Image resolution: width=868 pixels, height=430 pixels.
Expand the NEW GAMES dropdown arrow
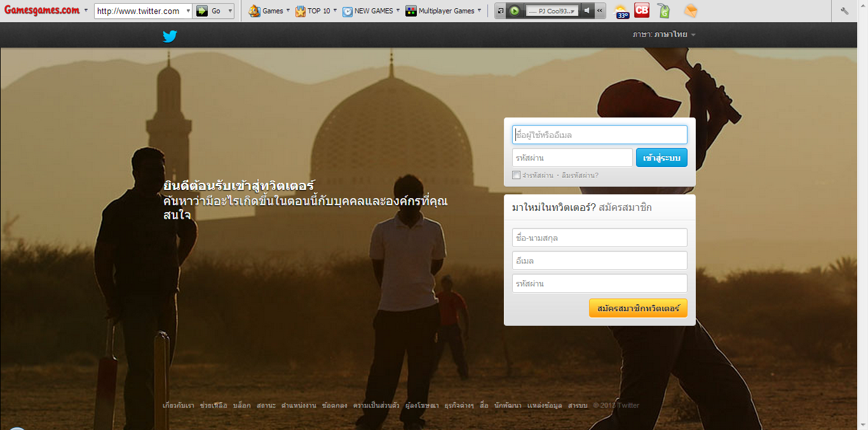398,11
